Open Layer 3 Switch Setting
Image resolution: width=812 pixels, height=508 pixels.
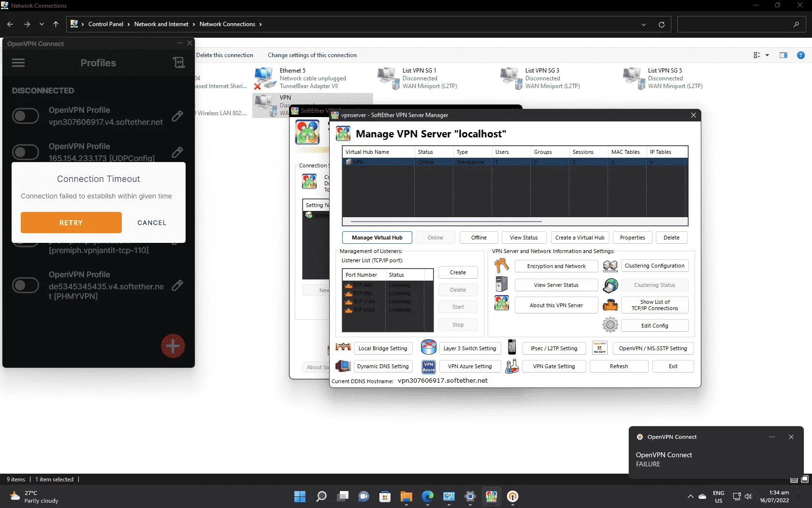pyautogui.click(x=470, y=348)
